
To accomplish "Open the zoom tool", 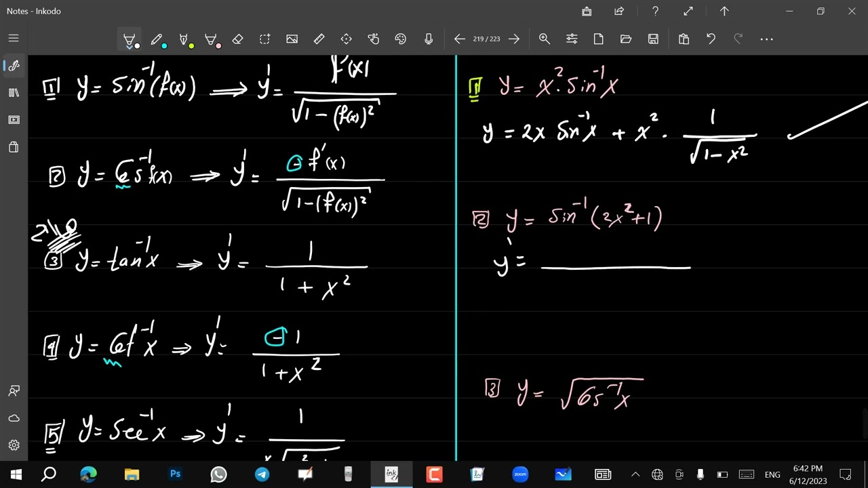I will (545, 39).
